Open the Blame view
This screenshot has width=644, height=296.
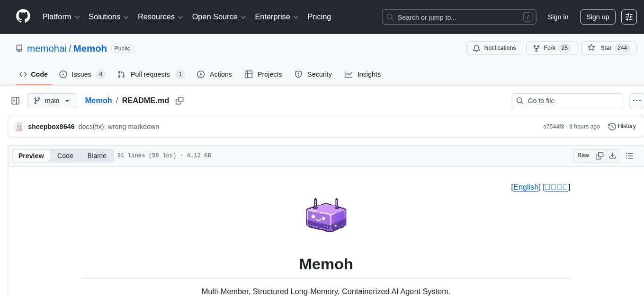tap(97, 155)
